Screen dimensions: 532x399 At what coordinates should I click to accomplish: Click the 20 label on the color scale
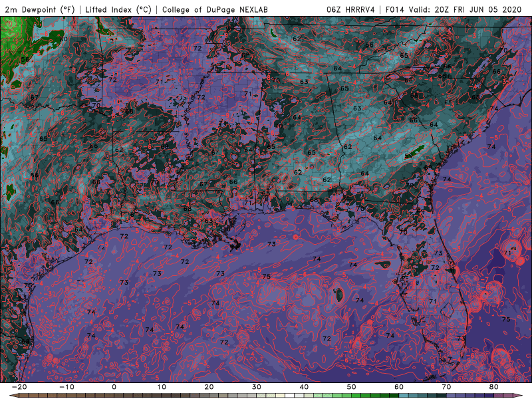[x=209, y=387]
